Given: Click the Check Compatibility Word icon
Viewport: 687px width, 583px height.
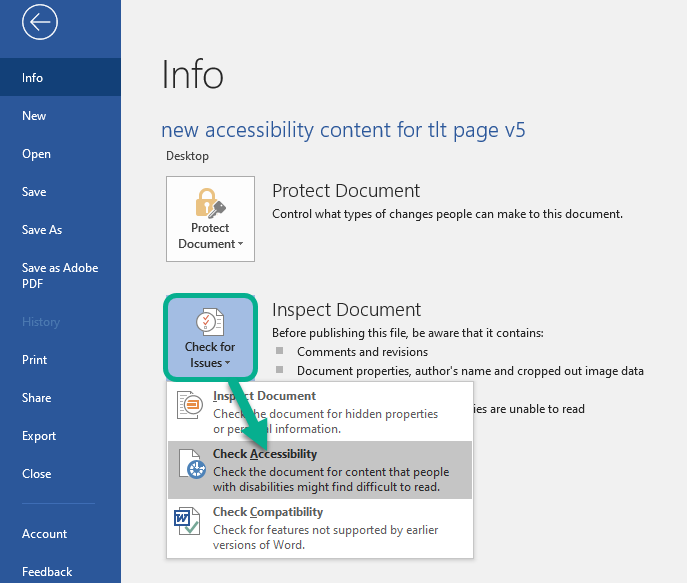Looking at the screenshot, I should tap(187, 521).
